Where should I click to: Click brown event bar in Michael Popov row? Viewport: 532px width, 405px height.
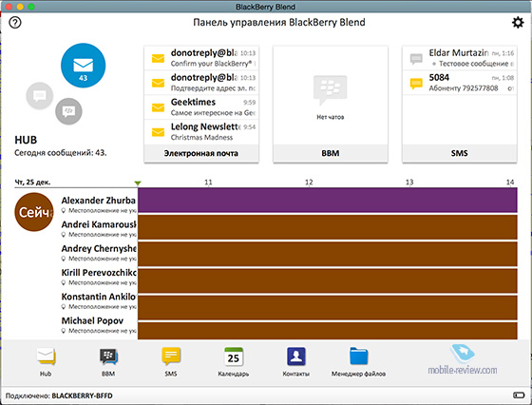pyautogui.click(x=328, y=331)
